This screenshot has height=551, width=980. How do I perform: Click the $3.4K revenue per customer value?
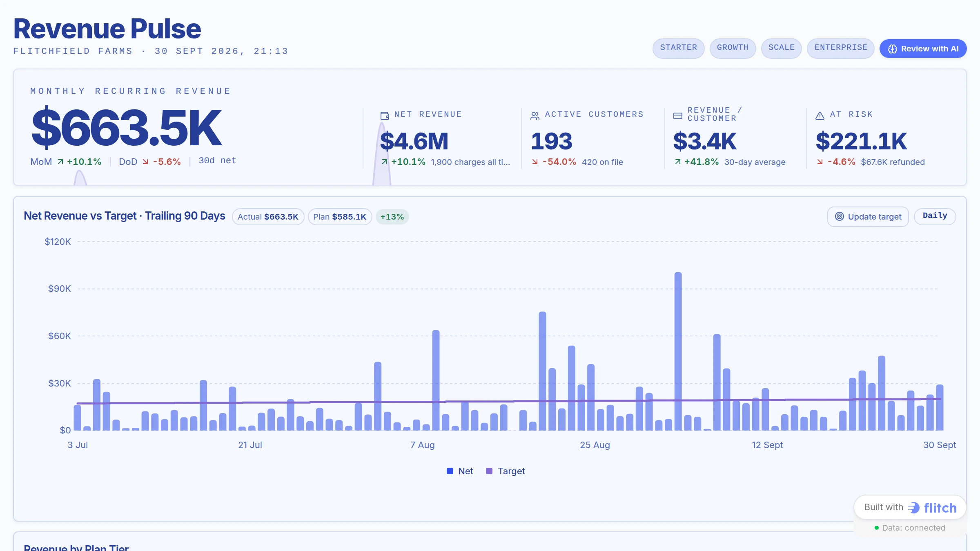coord(705,141)
